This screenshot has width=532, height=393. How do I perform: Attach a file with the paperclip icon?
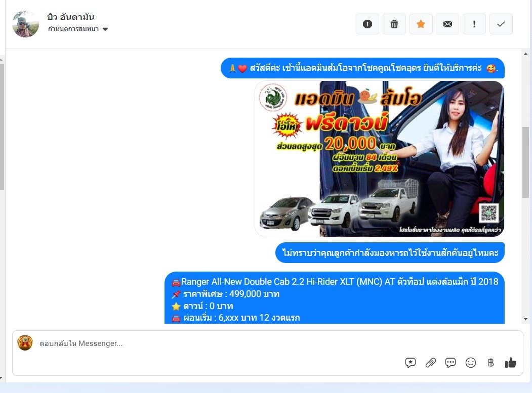(431, 363)
